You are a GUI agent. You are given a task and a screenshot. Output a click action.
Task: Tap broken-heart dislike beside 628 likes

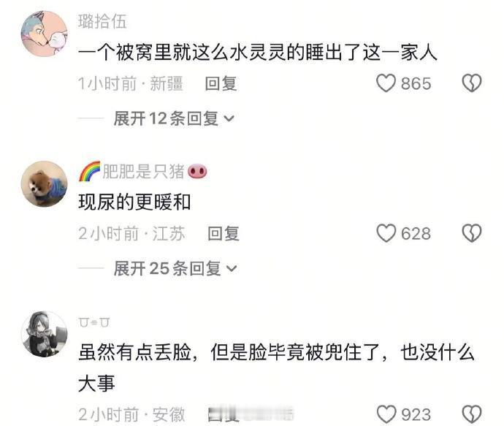pos(472,233)
